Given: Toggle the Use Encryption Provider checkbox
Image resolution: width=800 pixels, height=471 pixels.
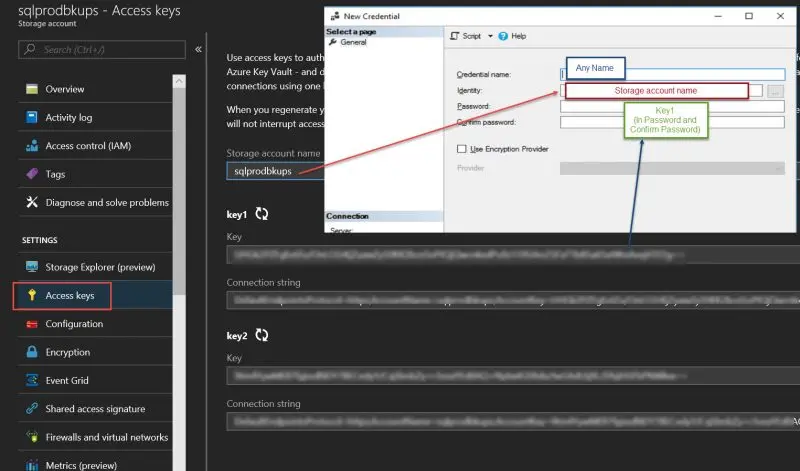Looking at the screenshot, I should (x=462, y=149).
